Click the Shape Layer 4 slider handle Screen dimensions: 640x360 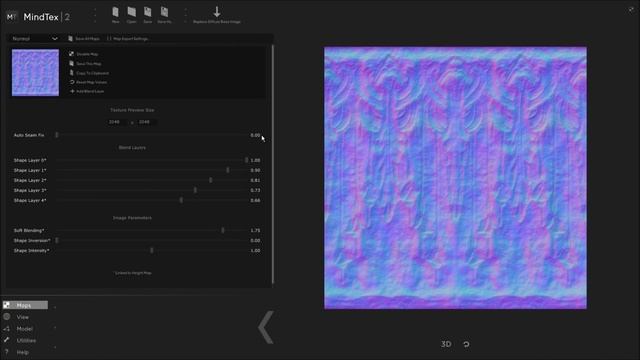(181, 200)
